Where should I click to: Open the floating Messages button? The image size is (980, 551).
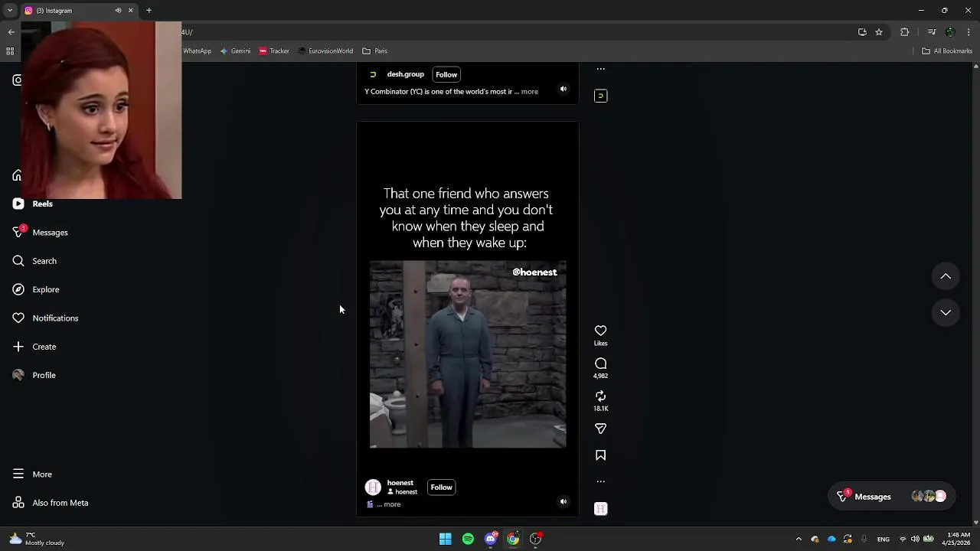[x=891, y=497]
